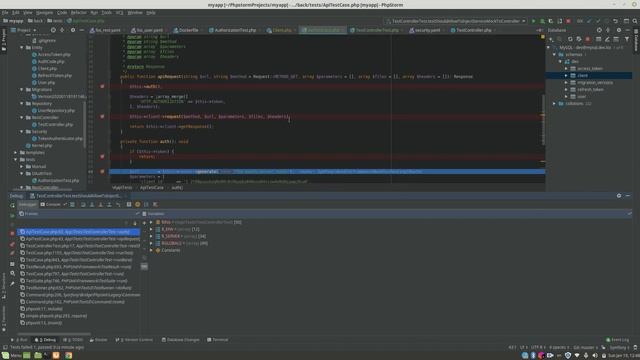This screenshot has height=360, width=640.
Task: Expand the templates folder in project tree
Action: (x=16, y=153)
